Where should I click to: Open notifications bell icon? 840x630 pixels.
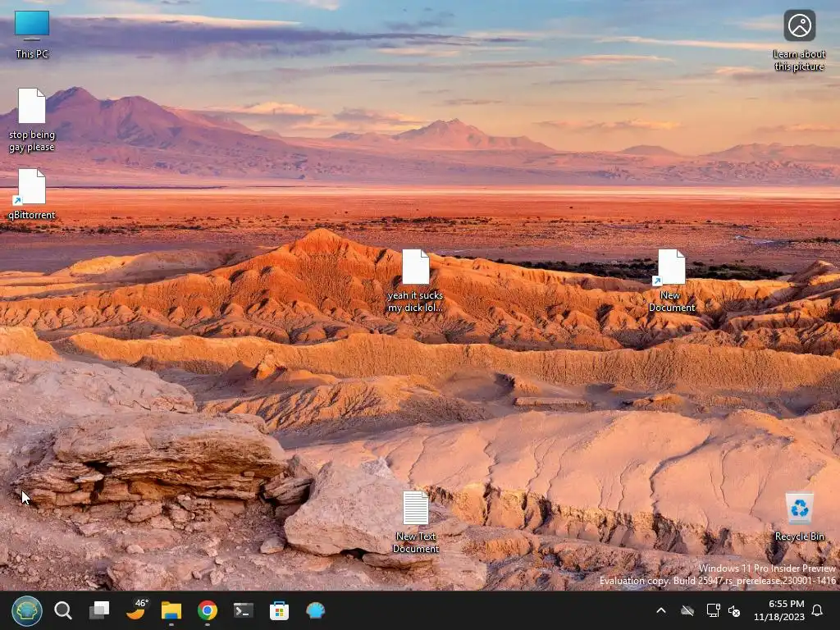818,610
